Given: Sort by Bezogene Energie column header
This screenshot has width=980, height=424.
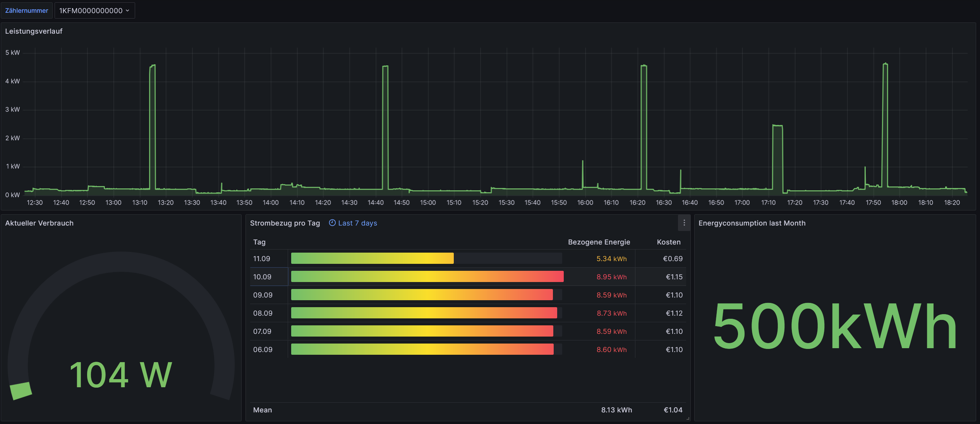Looking at the screenshot, I should coord(599,242).
